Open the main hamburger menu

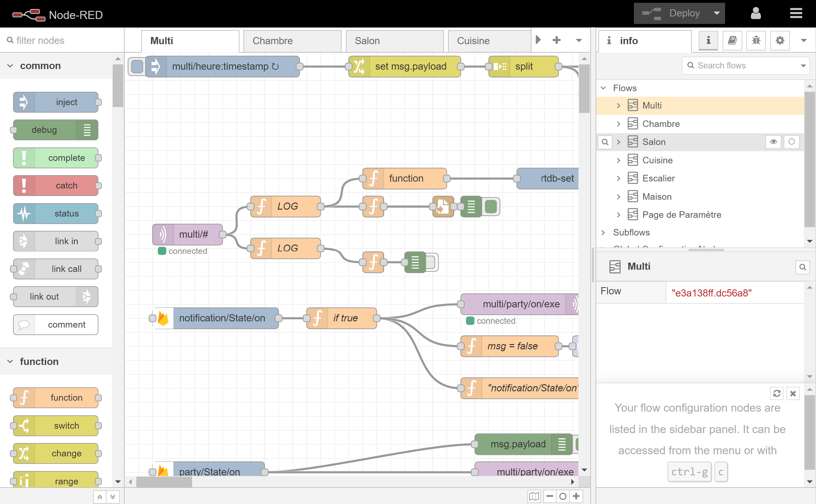coord(796,13)
